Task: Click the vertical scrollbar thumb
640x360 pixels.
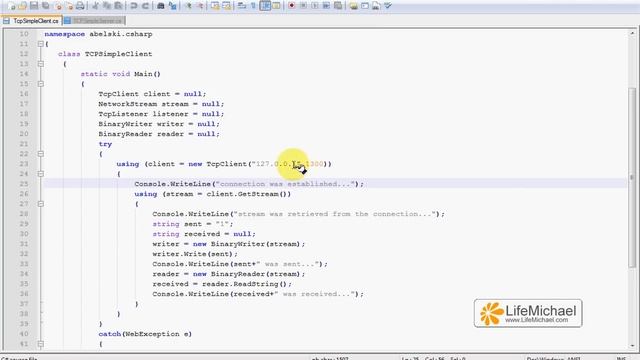Action: tap(632, 178)
